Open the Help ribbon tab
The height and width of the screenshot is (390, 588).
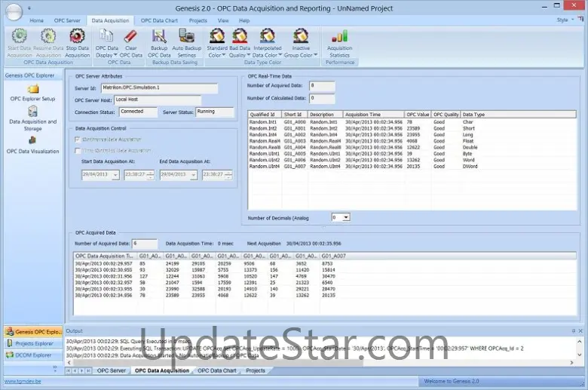point(244,20)
